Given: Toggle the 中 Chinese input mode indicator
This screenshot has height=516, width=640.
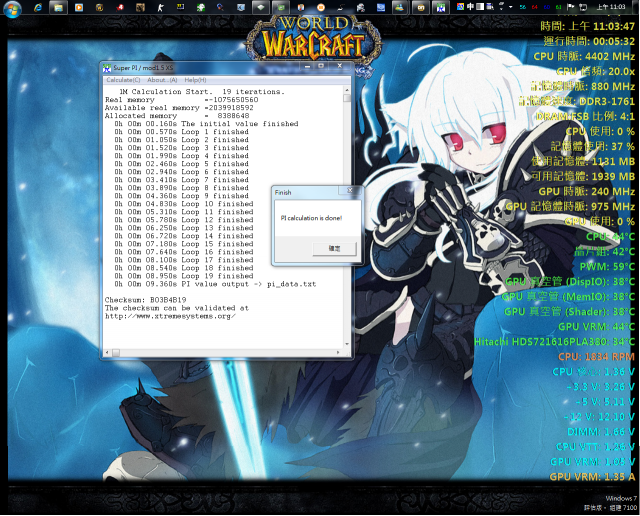Looking at the screenshot, I should [x=470, y=7].
